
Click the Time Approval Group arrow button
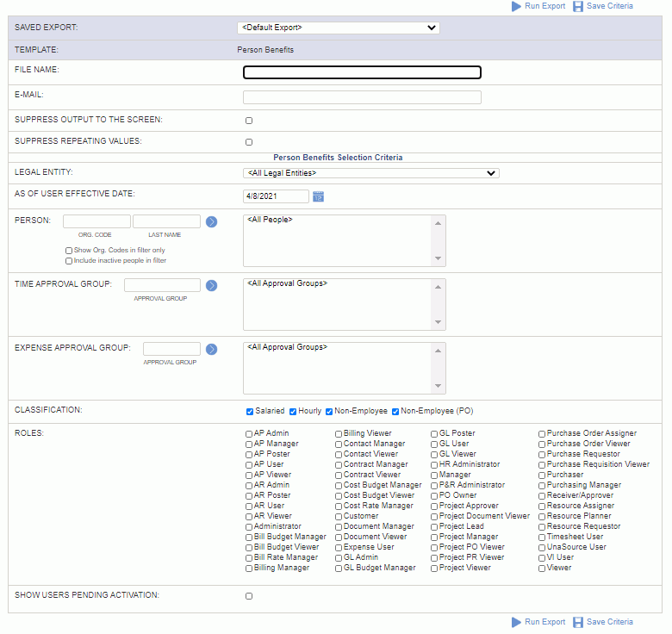pos(212,286)
